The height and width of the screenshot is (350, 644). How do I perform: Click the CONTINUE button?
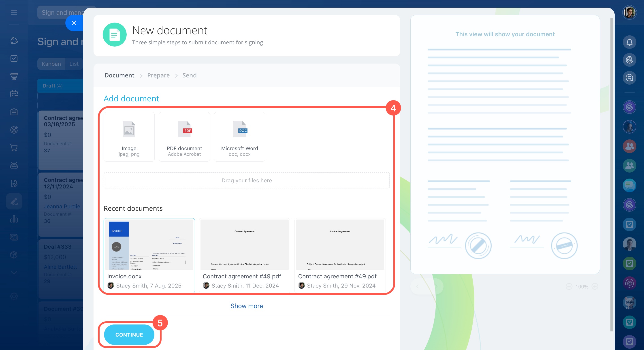[129, 335]
